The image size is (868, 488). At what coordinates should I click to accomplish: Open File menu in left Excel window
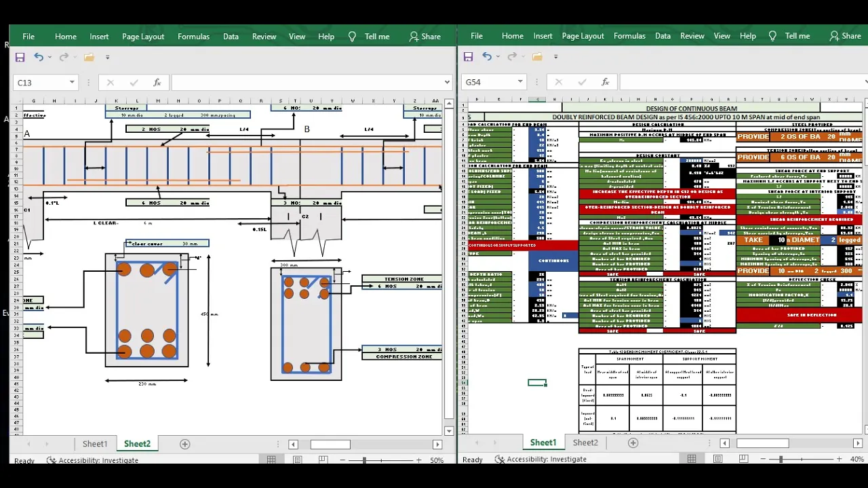coord(28,37)
